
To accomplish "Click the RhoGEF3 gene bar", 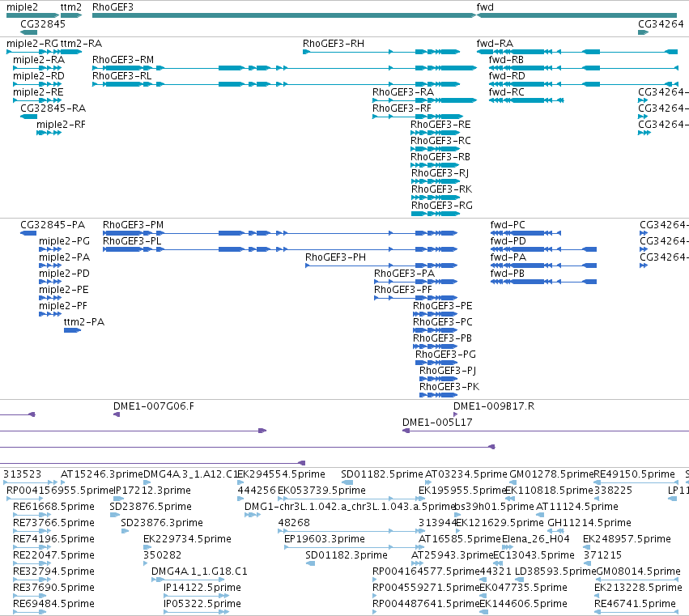I will click(284, 15).
